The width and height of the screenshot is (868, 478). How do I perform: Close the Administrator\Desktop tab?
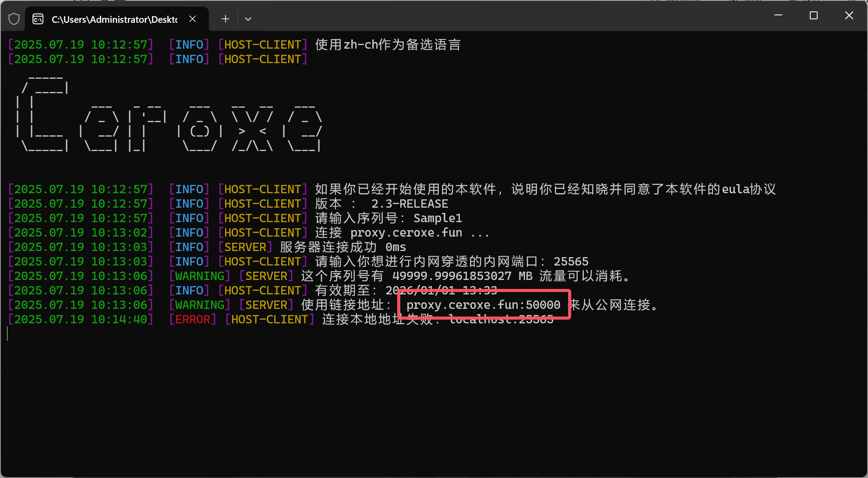(x=192, y=19)
